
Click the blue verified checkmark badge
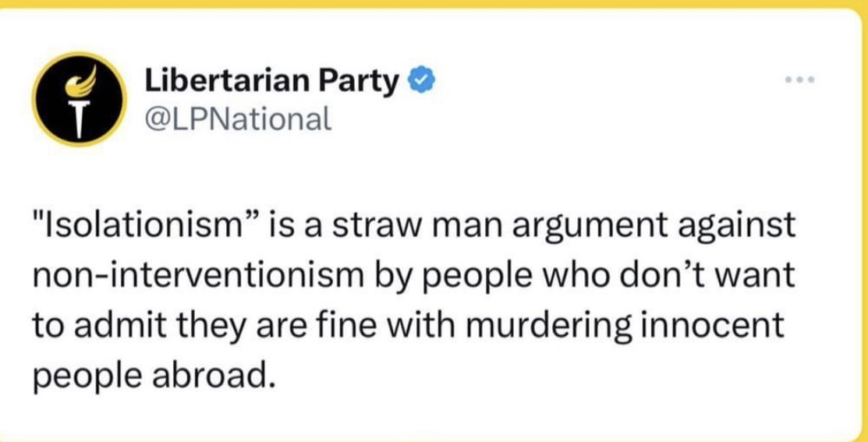click(x=422, y=83)
